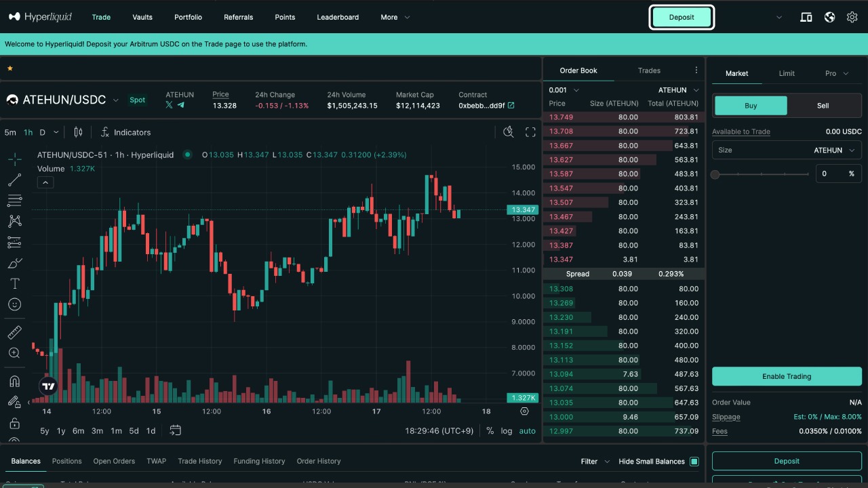
Task: Open the account dropdown chevron in header
Action: [779, 17]
